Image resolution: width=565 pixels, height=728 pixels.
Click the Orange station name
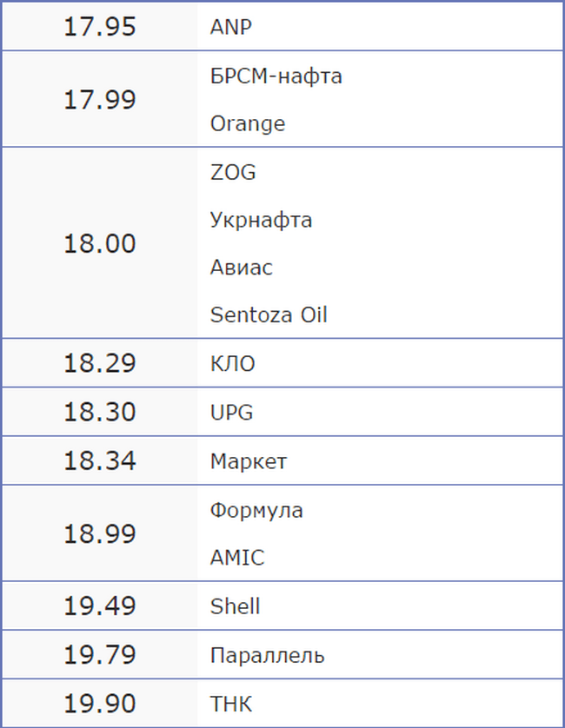pos(247,124)
